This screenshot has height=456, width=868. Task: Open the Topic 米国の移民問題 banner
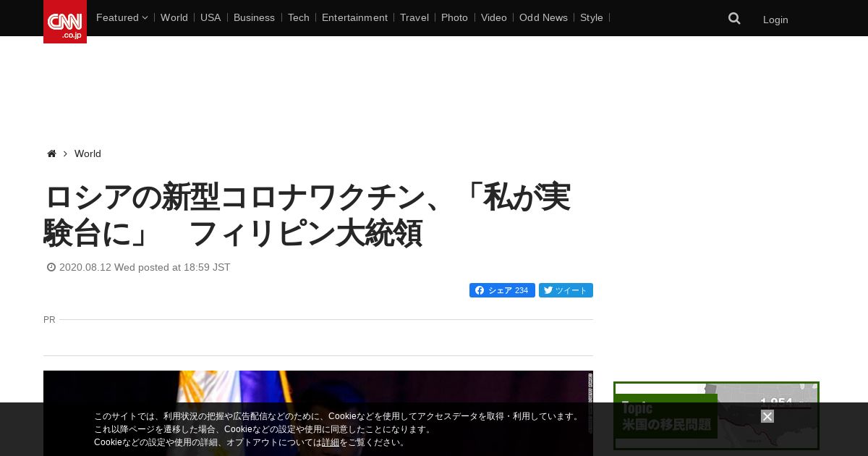tap(716, 415)
